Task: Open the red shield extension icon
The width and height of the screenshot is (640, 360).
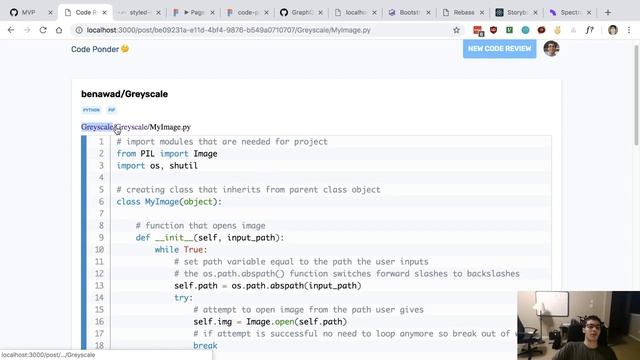Action: 493,30
